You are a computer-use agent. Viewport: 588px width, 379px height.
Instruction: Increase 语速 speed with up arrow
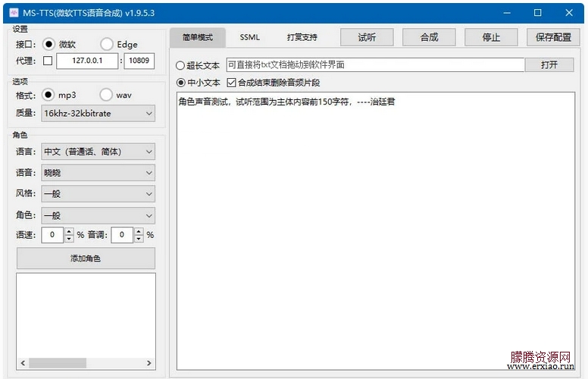[69, 231]
